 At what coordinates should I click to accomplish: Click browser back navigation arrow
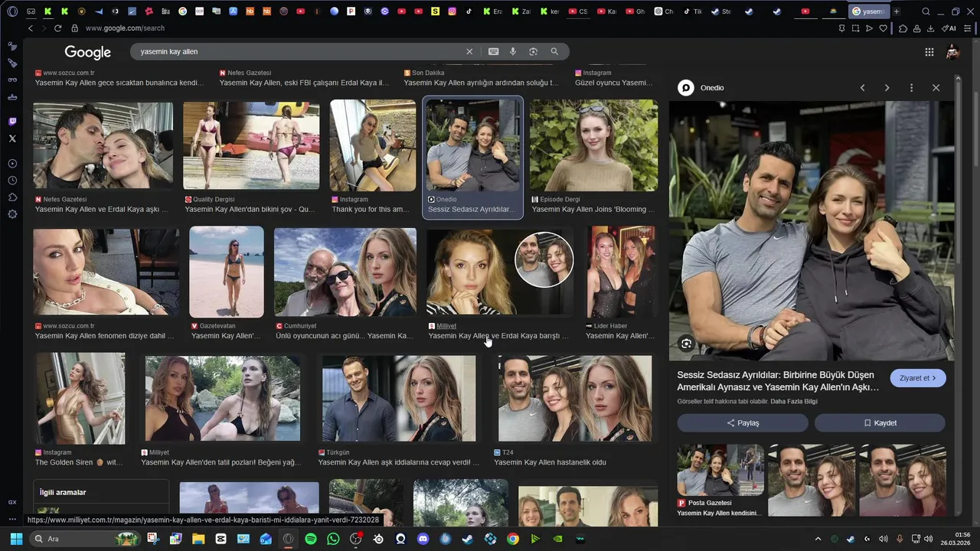(x=31, y=28)
